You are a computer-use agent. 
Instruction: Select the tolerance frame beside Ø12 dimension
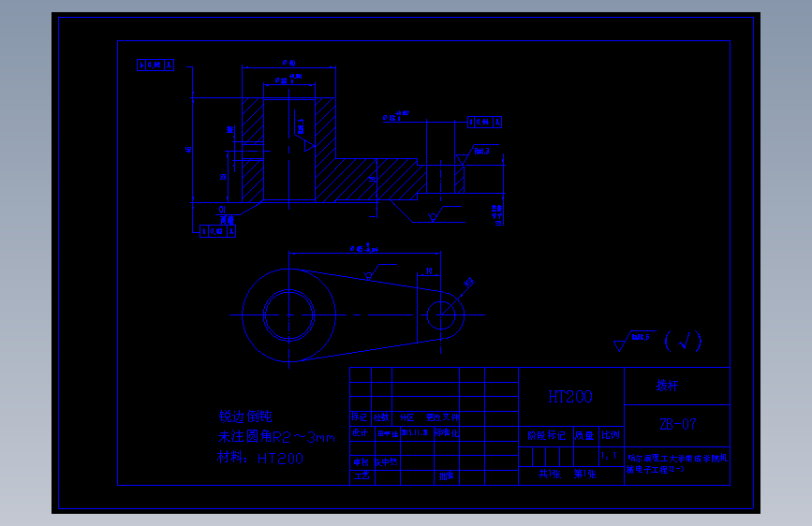[485, 123]
